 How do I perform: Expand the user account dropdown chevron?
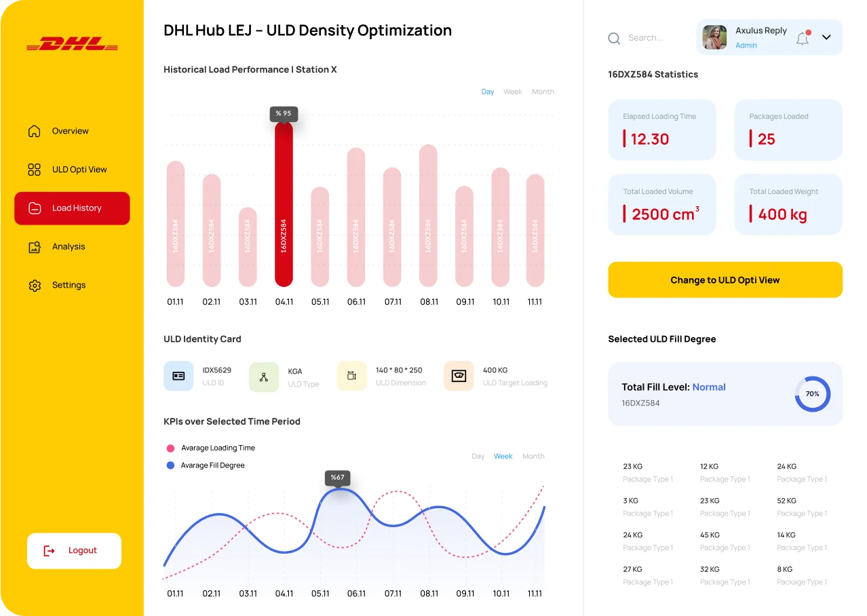(826, 37)
